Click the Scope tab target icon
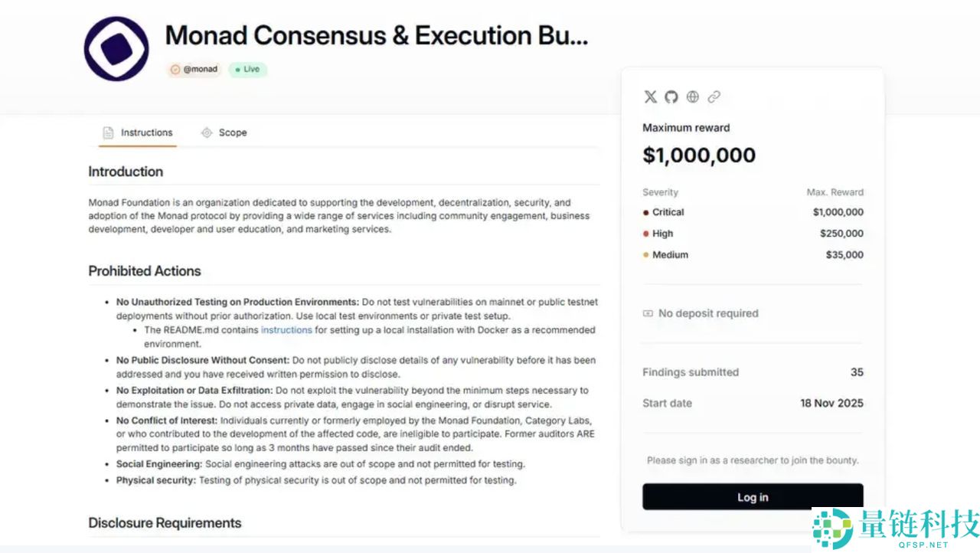The image size is (980, 553). pos(206,133)
